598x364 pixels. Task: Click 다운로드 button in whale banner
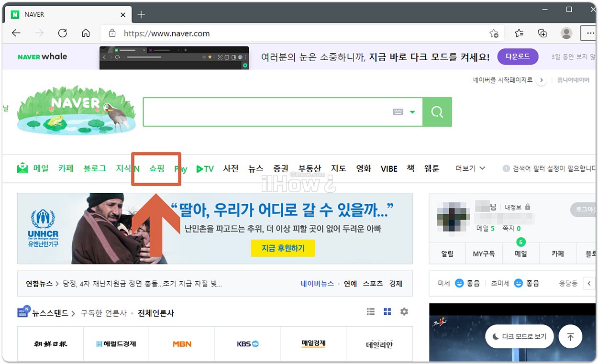coord(518,56)
